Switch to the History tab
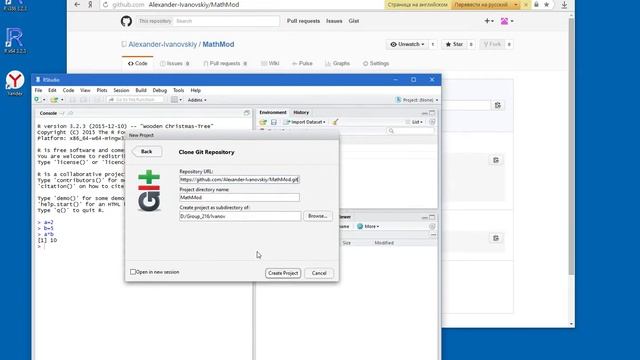Viewport: 640px width, 360px height. [301, 112]
